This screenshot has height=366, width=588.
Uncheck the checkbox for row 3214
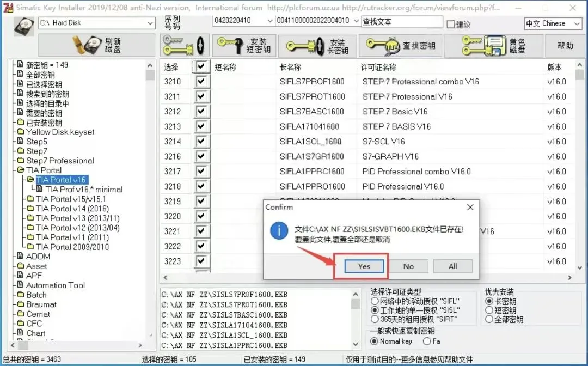(201, 141)
